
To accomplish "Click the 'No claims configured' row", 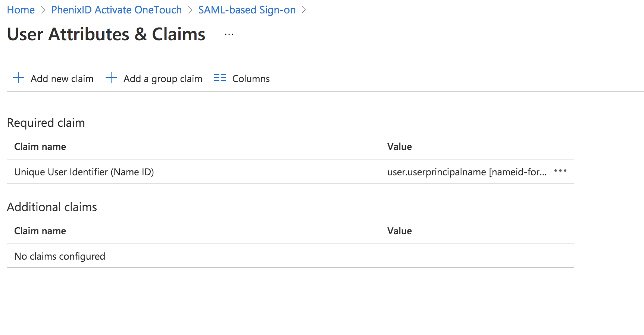I will coord(60,256).
